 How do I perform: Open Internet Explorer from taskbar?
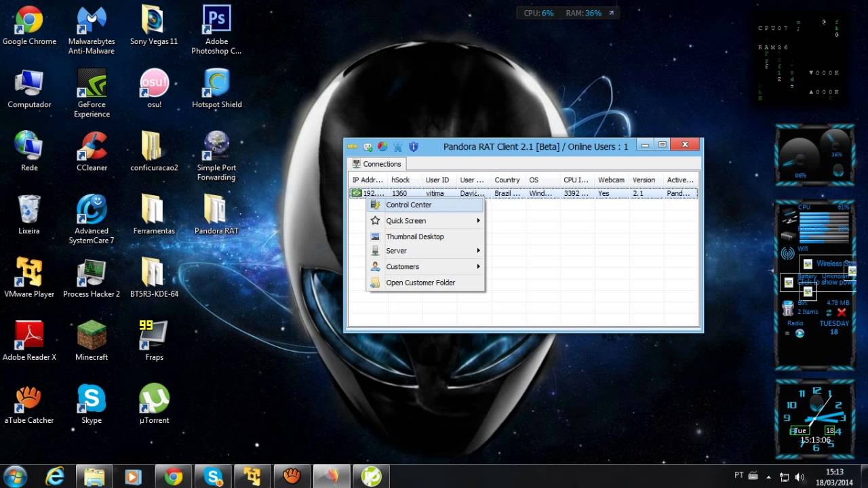[55, 476]
